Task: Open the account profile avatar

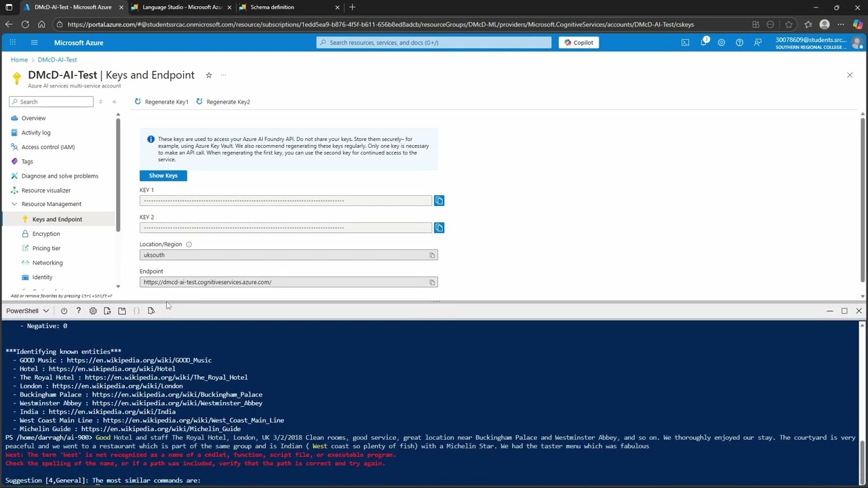Action: pos(857,43)
